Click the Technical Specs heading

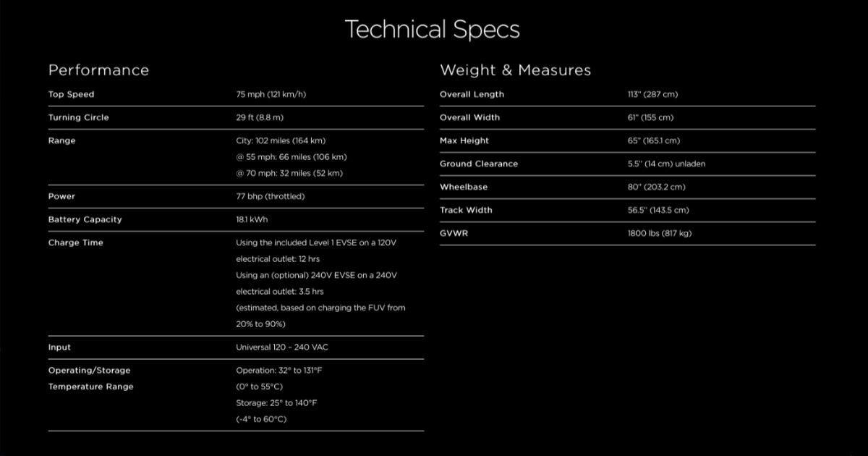(x=433, y=30)
